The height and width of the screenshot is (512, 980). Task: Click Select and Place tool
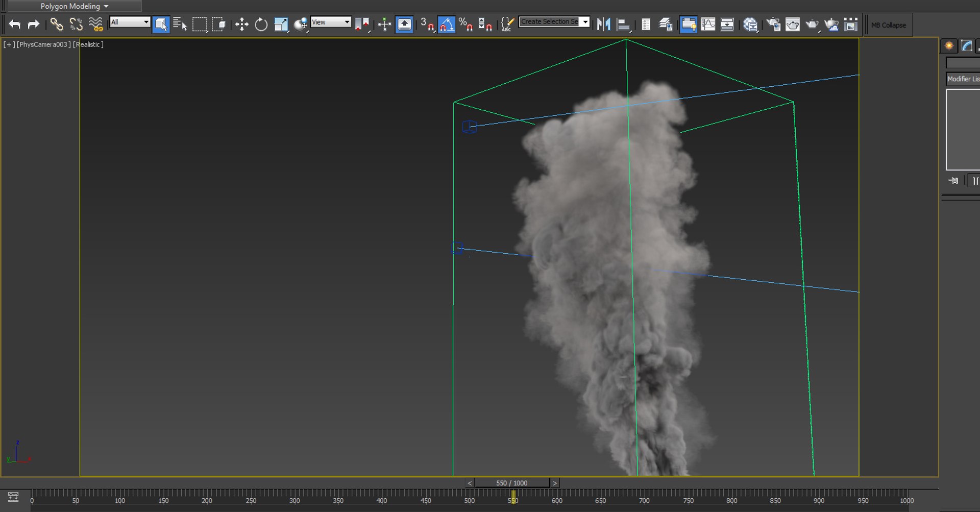point(301,25)
